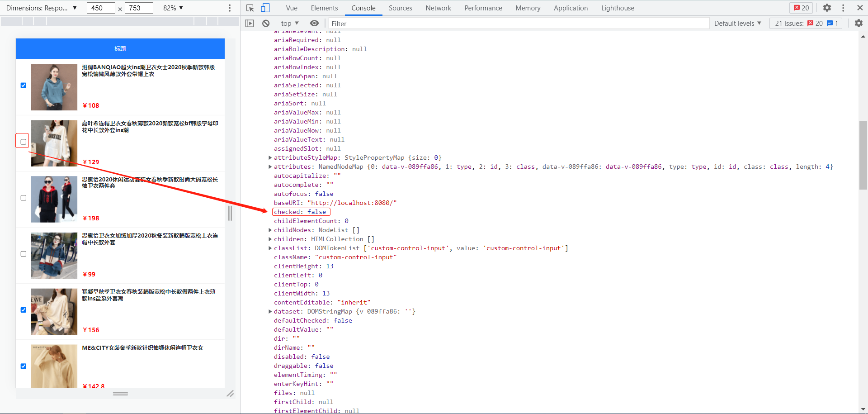The width and height of the screenshot is (868, 414).
Task: Click the viewport corner resize handle
Action: [x=230, y=394]
